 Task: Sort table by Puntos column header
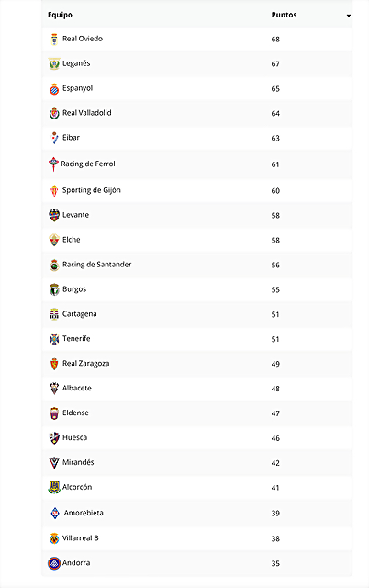284,15
